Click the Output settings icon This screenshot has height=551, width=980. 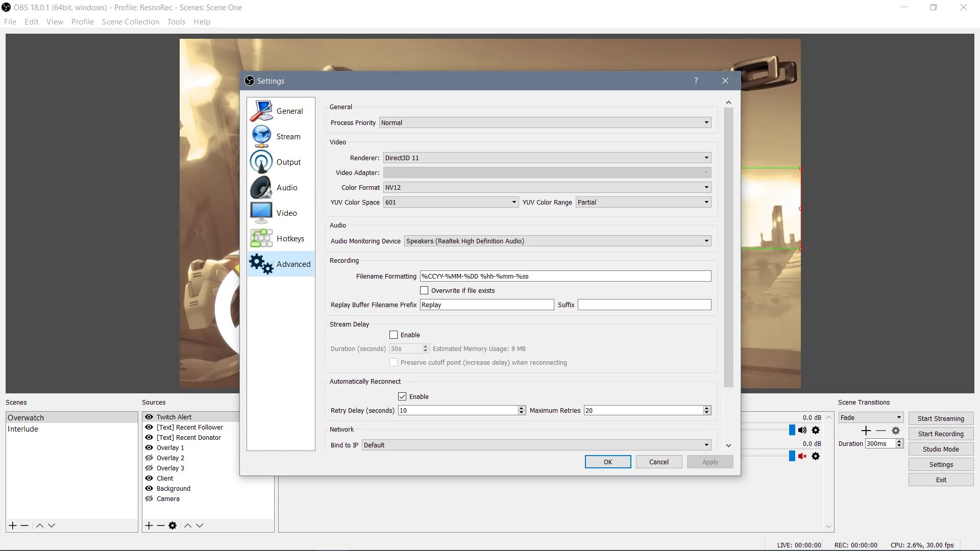click(x=261, y=161)
